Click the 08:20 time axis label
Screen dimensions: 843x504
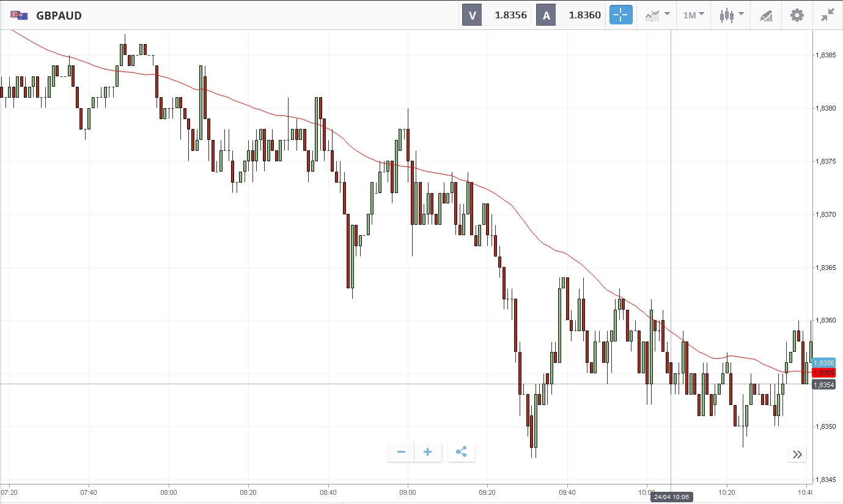(248, 492)
